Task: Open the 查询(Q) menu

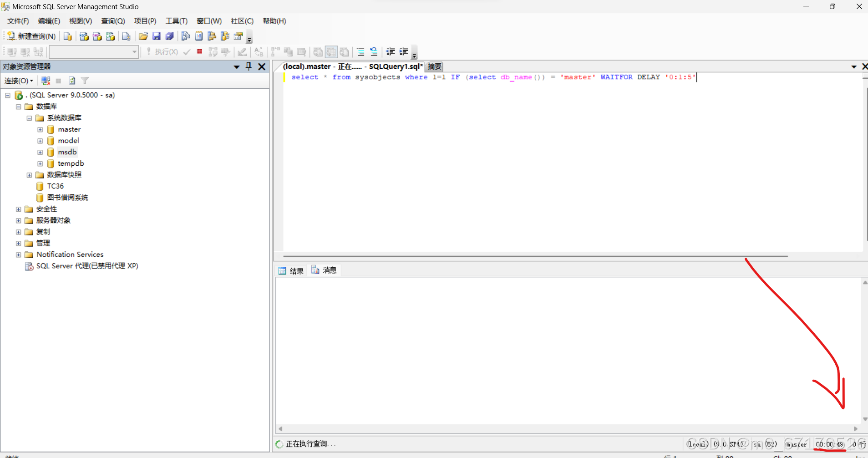Action: (x=113, y=21)
